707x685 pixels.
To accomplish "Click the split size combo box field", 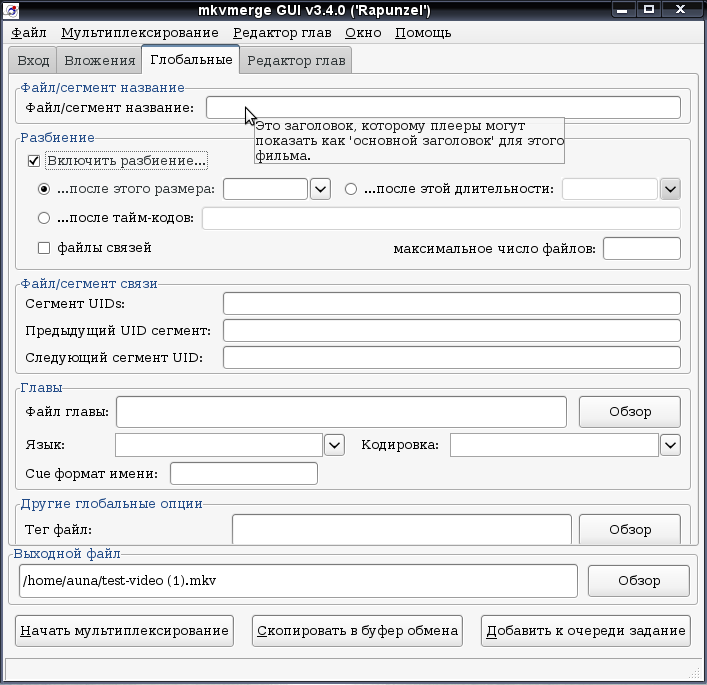I will 266,189.
